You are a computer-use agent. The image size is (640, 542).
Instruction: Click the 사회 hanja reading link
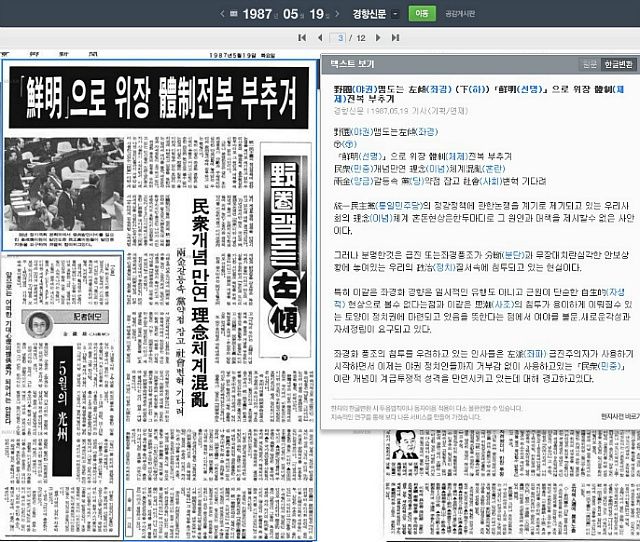point(490,181)
